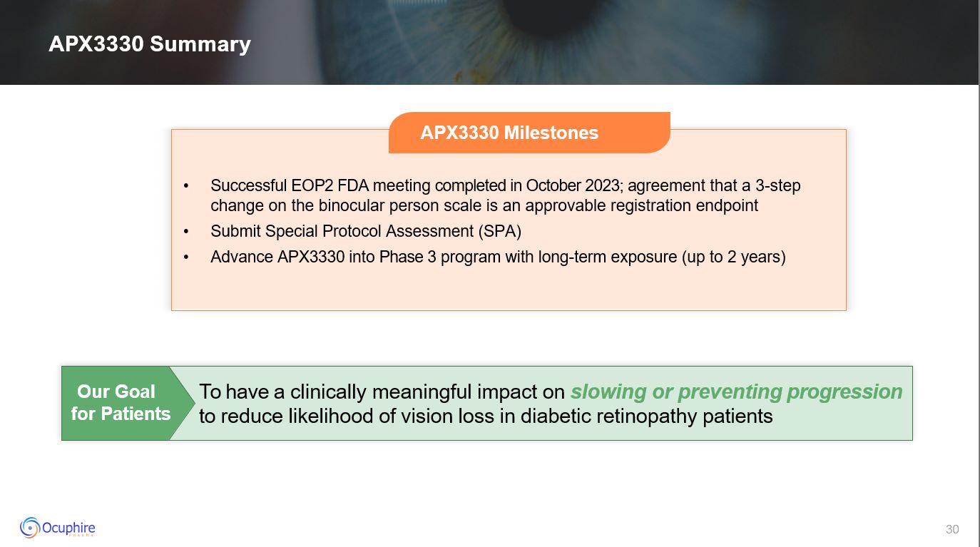This screenshot has height=547, width=980.
Task: Click the bullet marker before Submit Special
Action: click(187, 232)
